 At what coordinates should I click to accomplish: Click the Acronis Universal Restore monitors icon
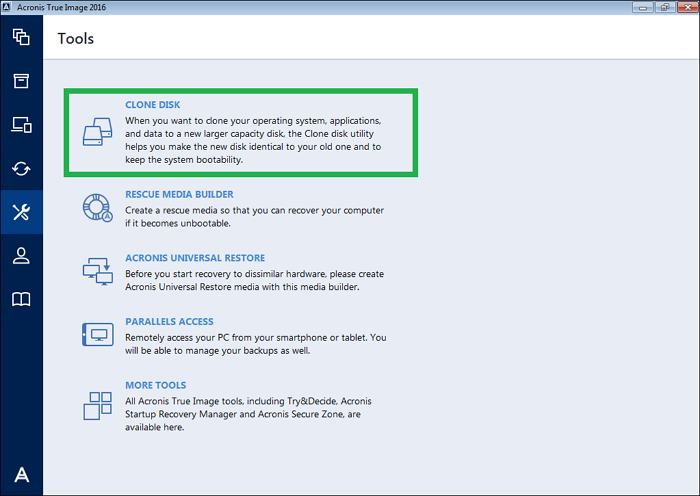[x=98, y=272]
